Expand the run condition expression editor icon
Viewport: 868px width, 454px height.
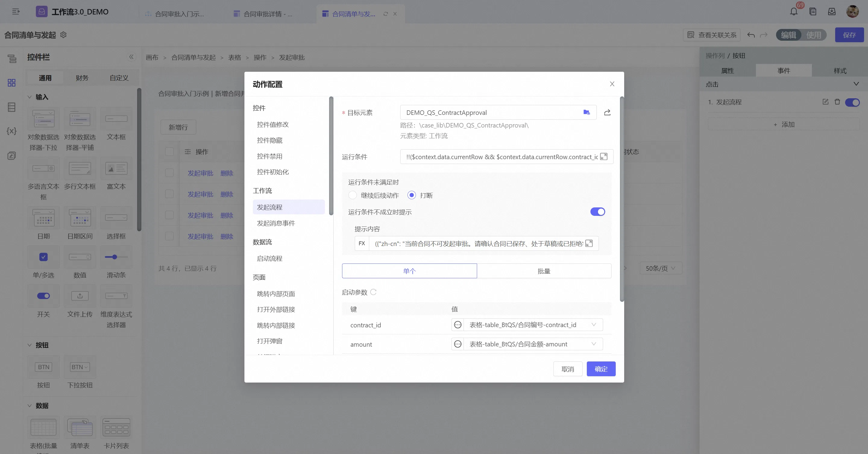604,157
